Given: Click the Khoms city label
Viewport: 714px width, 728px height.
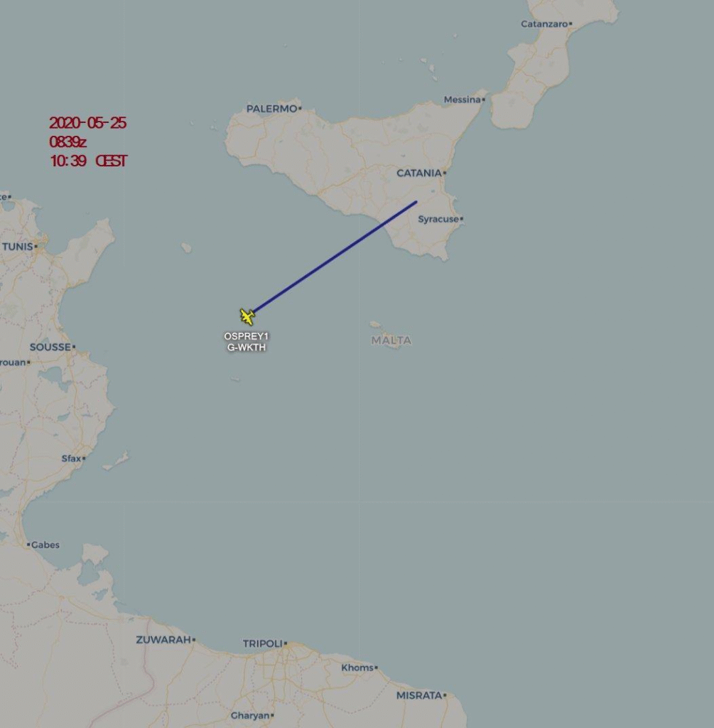Looking at the screenshot, I should pyautogui.click(x=359, y=668).
